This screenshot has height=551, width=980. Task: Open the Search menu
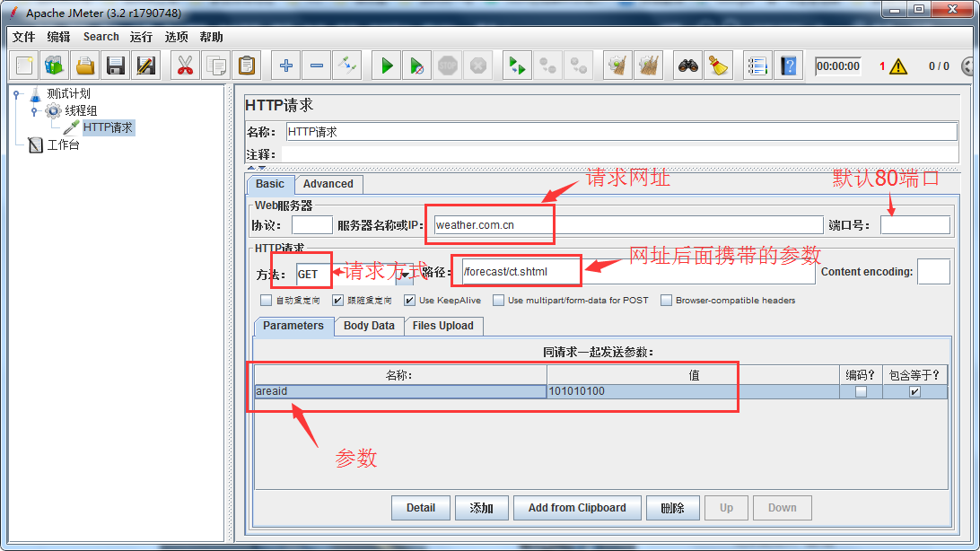tap(101, 37)
